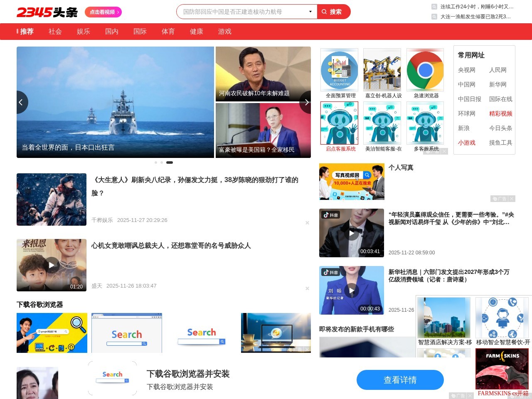
Task: Select the third carousel indicator dot
Action: click(169, 163)
